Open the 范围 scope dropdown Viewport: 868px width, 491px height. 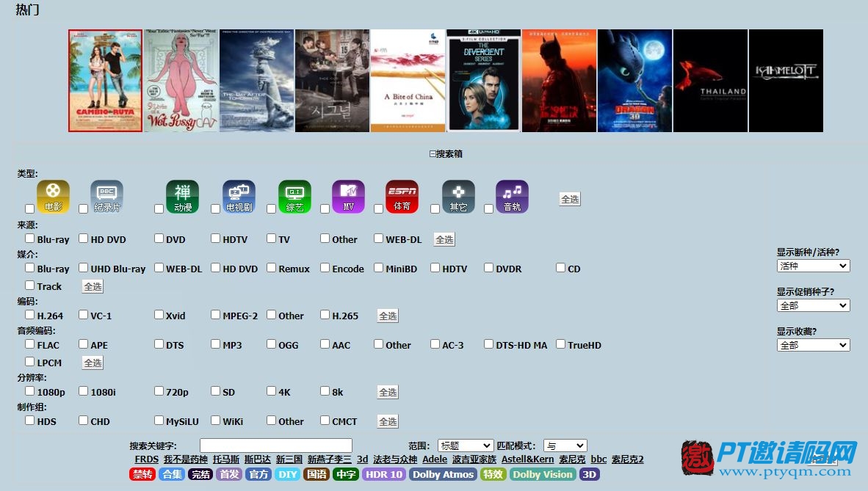point(466,445)
